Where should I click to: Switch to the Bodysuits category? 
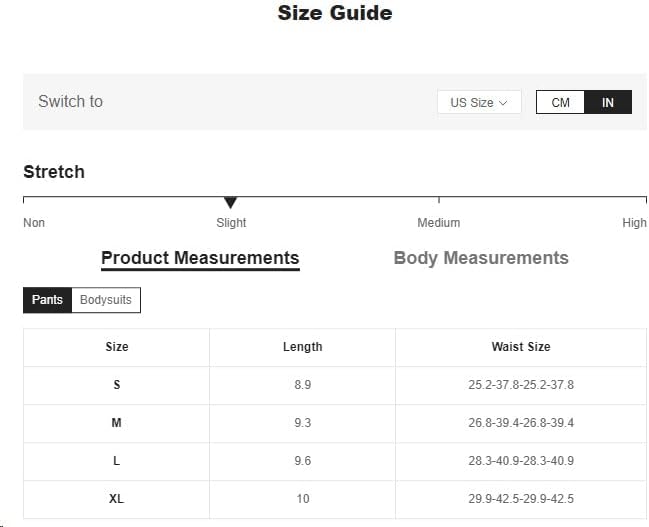point(106,300)
